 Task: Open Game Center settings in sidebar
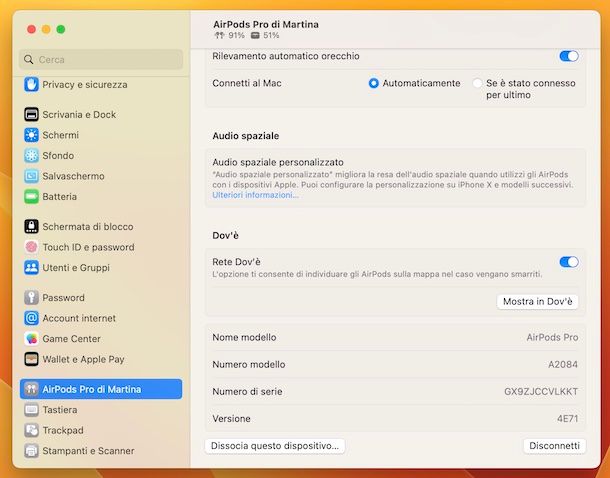pyautogui.click(x=101, y=339)
